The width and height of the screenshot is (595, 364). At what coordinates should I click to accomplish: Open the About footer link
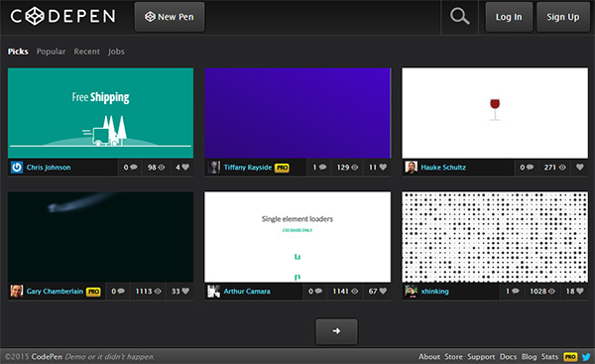(x=429, y=357)
